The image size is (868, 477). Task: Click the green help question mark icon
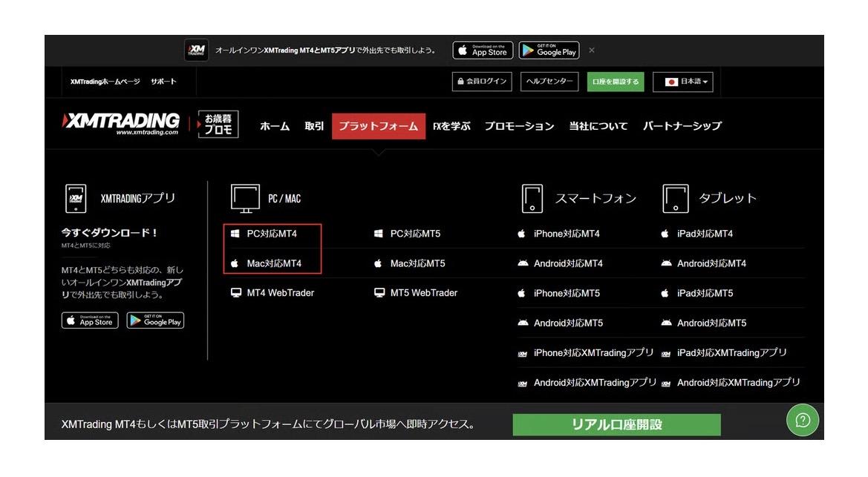(802, 420)
